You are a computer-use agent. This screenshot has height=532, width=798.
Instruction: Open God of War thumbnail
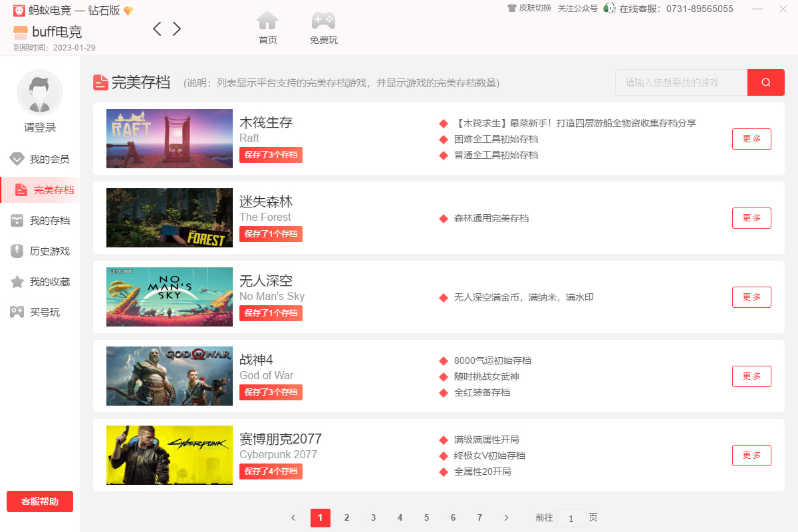170,376
